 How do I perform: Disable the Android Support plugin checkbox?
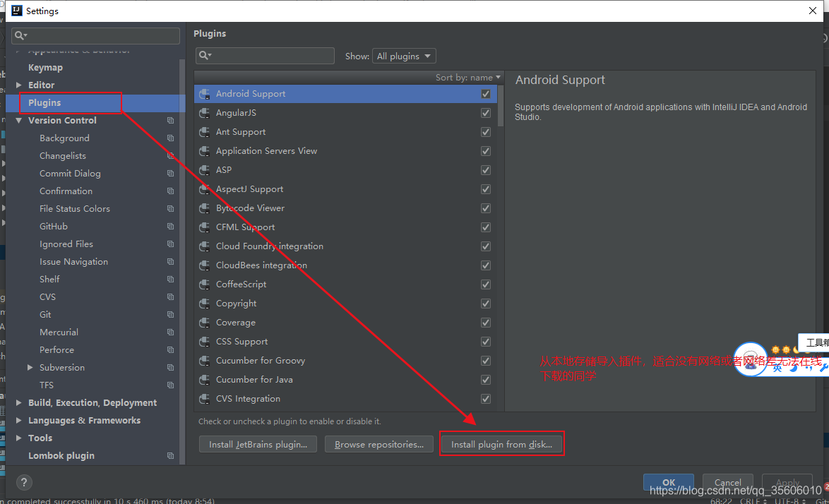(x=485, y=94)
